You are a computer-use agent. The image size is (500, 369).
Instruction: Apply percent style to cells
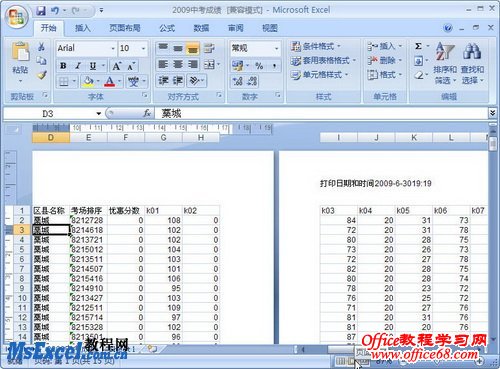[259, 66]
